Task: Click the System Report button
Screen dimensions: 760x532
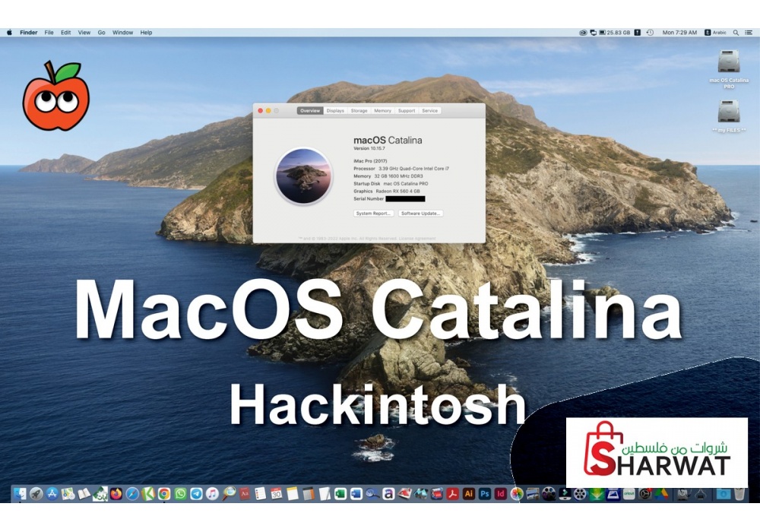Action: (x=373, y=214)
